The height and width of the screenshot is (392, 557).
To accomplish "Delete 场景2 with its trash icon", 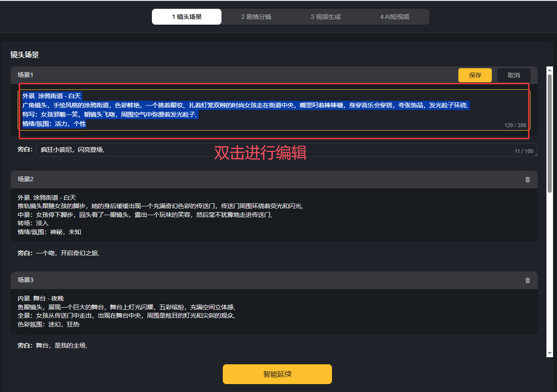I will coord(528,180).
